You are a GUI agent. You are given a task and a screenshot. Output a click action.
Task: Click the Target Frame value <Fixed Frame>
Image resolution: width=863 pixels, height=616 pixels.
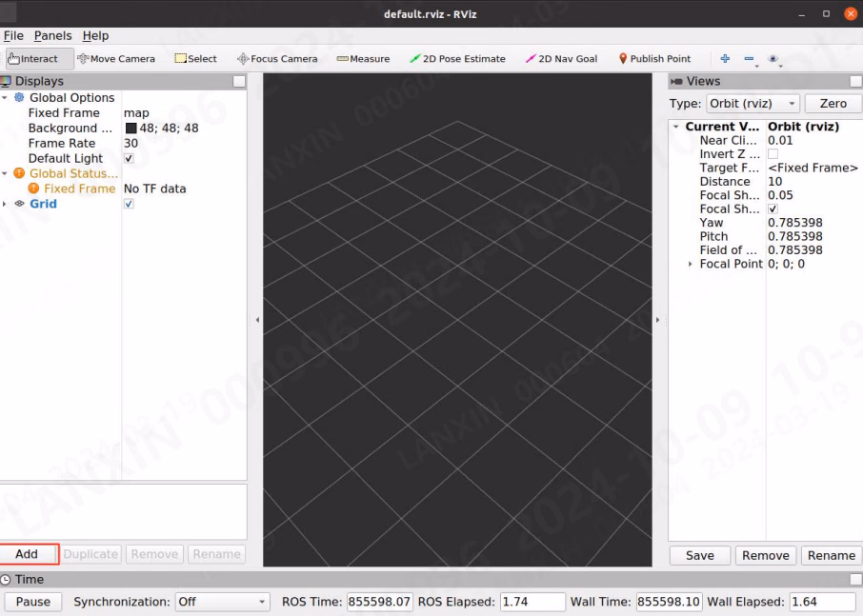coord(813,168)
